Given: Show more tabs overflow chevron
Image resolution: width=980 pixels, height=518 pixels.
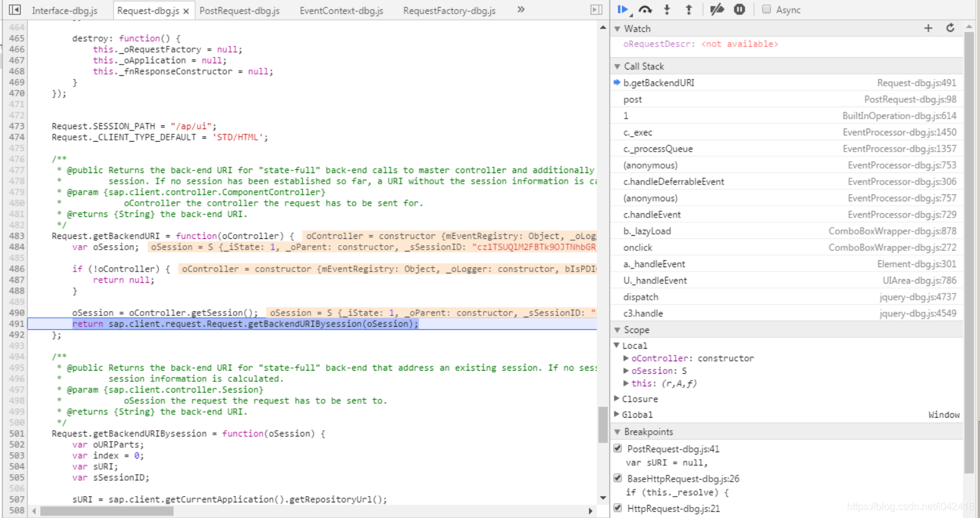Looking at the screenshot, I should [x=521, y=9].
